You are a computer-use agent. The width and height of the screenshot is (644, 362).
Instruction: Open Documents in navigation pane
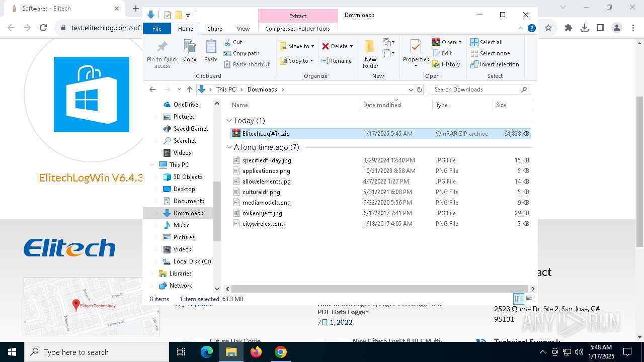[x=189, y=201]
